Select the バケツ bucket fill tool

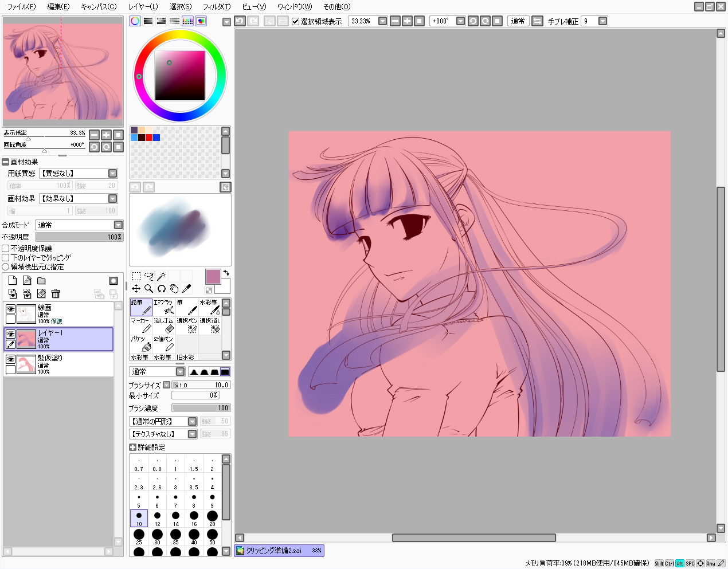(141, 344)
